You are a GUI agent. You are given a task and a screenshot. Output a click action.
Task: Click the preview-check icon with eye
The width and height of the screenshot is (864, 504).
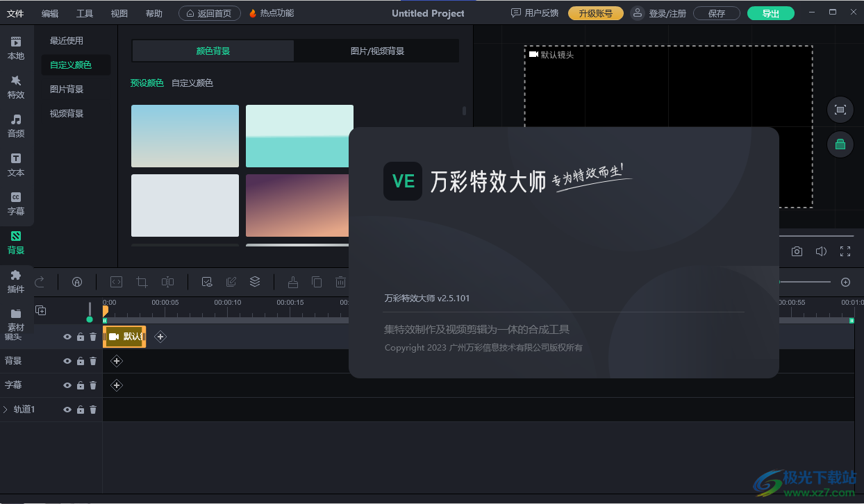point(206,282)
